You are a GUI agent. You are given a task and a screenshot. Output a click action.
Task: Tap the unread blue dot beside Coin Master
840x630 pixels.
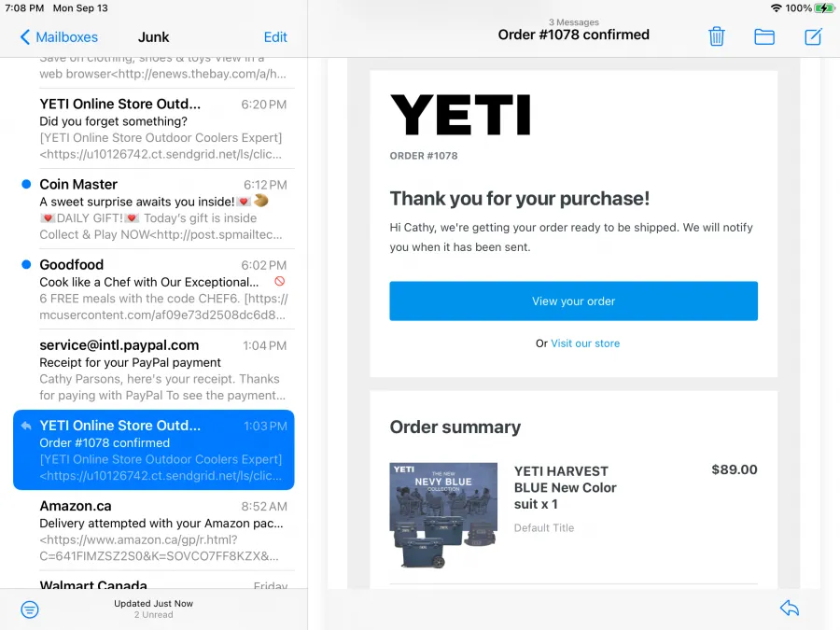point(26,184)
